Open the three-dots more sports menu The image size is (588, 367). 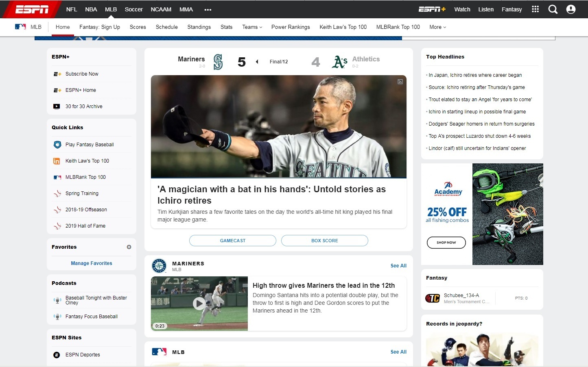(x=208, y=10)
